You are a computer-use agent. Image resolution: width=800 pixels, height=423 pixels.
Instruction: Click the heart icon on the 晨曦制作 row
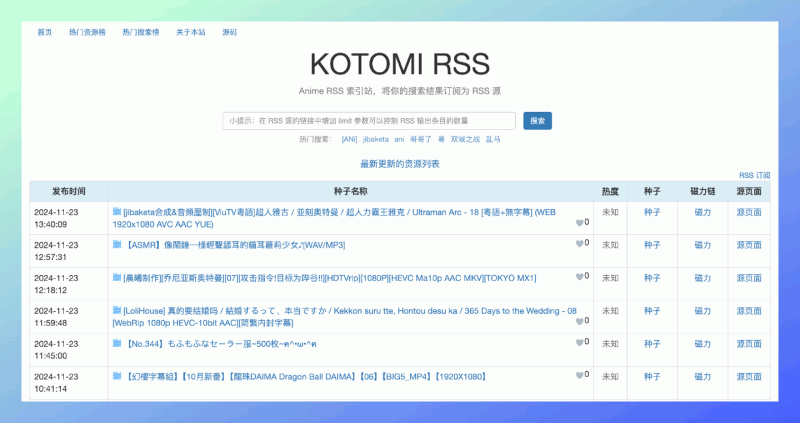click(x=580, y=277)
